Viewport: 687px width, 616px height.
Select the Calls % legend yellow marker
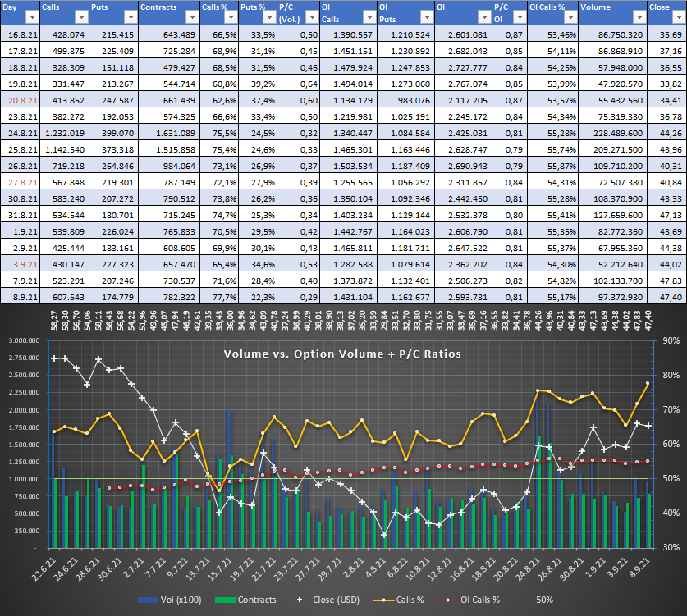383,600
